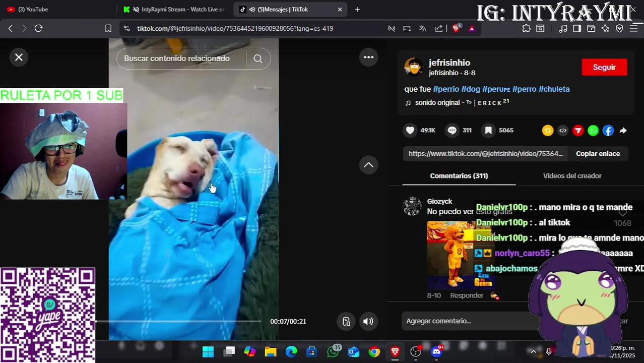
Task: Open music note playlist icon in toolbar
Action: coord(563,29)
